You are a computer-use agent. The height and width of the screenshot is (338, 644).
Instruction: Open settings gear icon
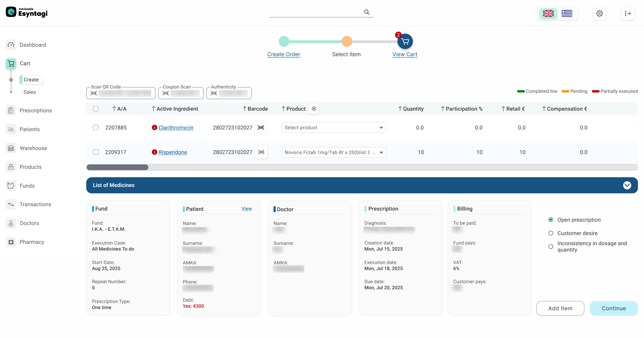pyautogui.click(x=600, y=14)
